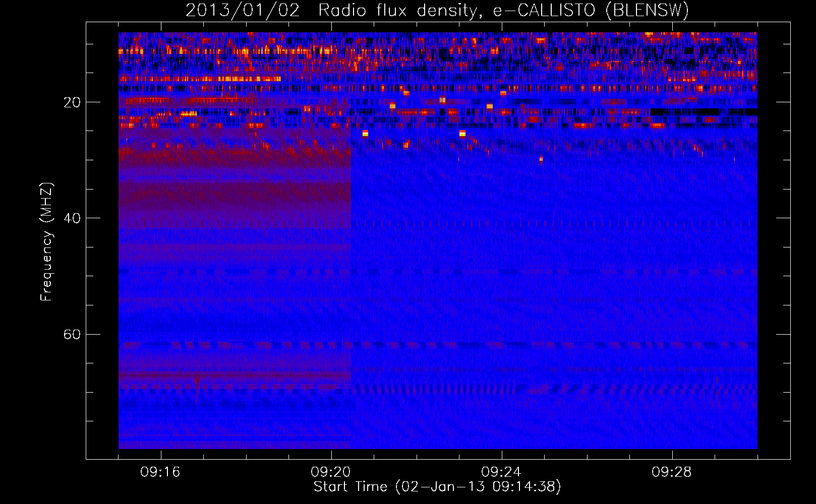Viewport: 816px width, 504px height.
Task: Click the 09:16 time tick label
Action: point(160,472)
